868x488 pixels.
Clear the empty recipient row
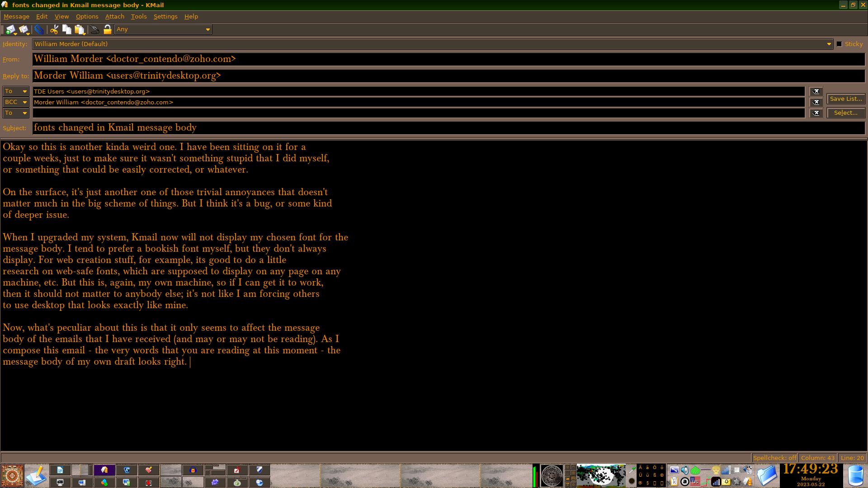pos(816,113)
